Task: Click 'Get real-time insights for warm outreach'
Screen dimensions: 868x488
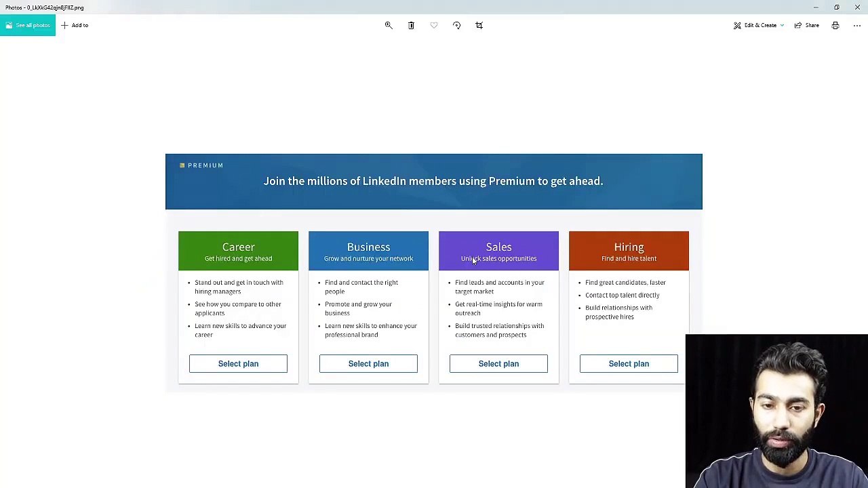Action: 499,308
